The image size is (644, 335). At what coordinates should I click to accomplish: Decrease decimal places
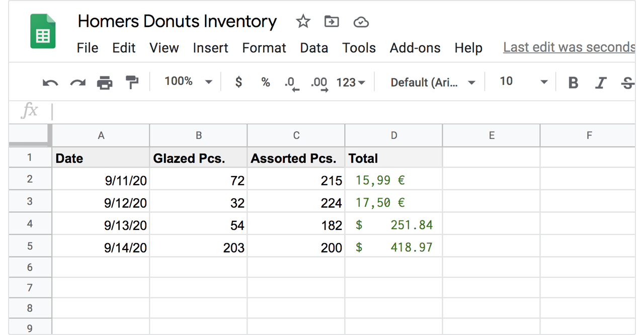point(292,83)
